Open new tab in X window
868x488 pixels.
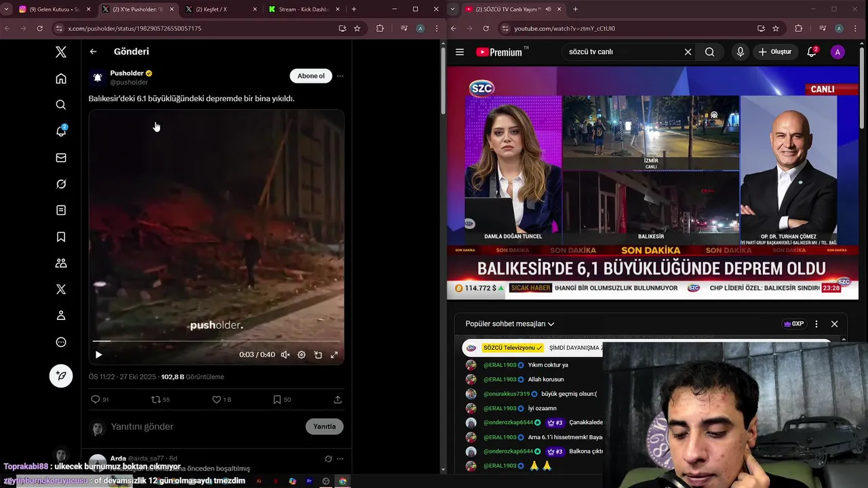[x=354, y=9]
